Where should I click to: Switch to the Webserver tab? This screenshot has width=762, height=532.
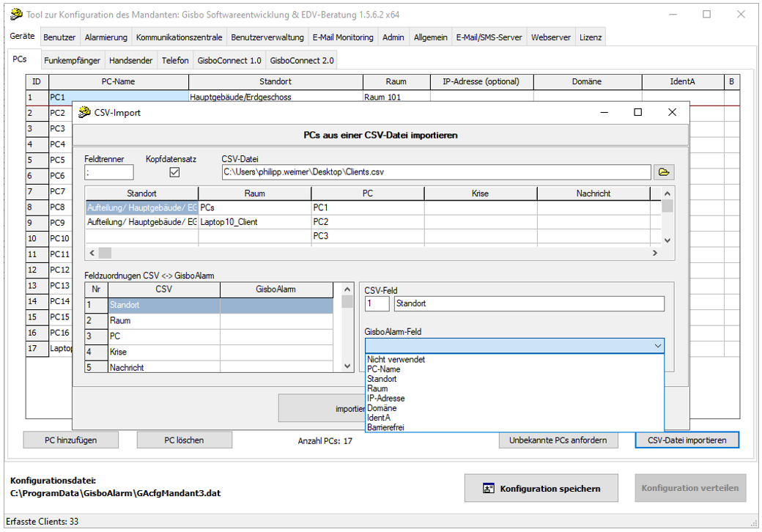[x=550, y=37]
